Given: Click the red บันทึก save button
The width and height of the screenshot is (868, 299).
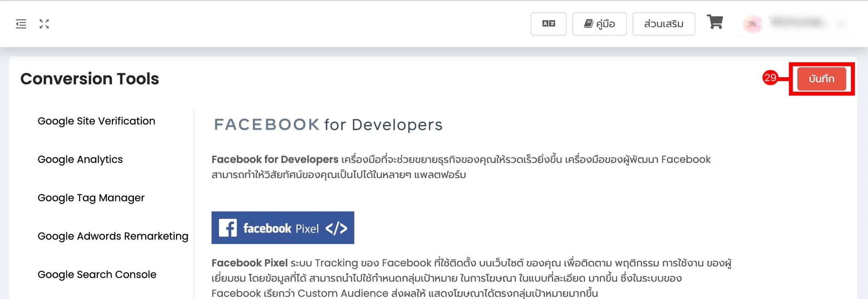Looking at the screenshot, I should pos(821,79).
